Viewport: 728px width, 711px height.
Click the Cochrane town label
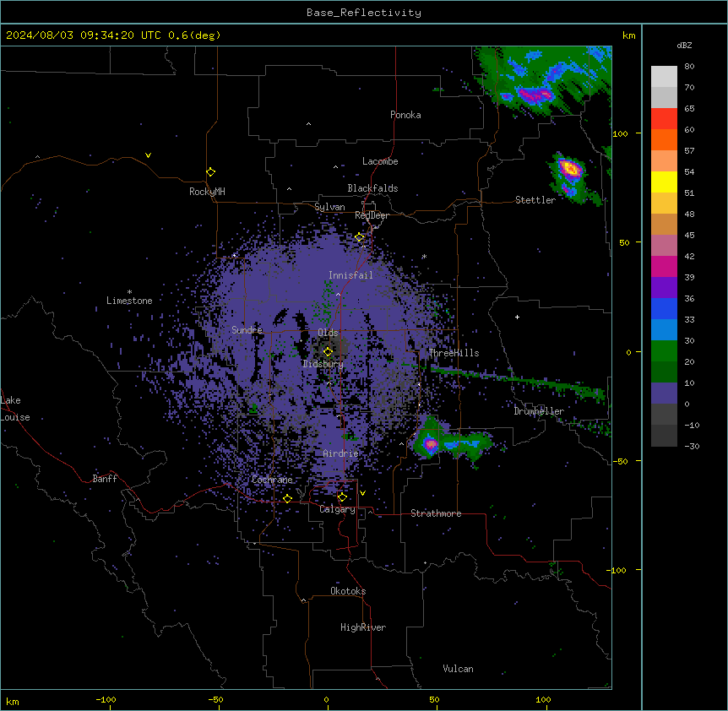pyautogui.click(x=272, y=480)
